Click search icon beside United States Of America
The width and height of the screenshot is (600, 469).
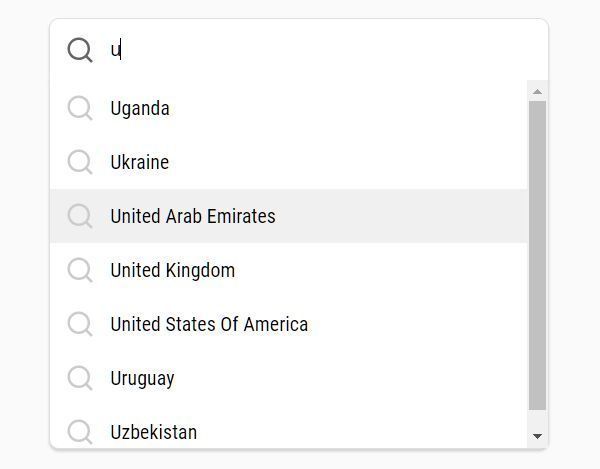pyautogui.click(x=80, y=324)
